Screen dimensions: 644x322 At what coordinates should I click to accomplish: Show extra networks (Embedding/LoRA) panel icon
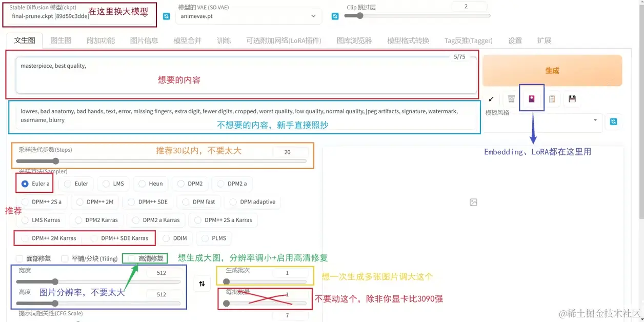click(532, 99)
